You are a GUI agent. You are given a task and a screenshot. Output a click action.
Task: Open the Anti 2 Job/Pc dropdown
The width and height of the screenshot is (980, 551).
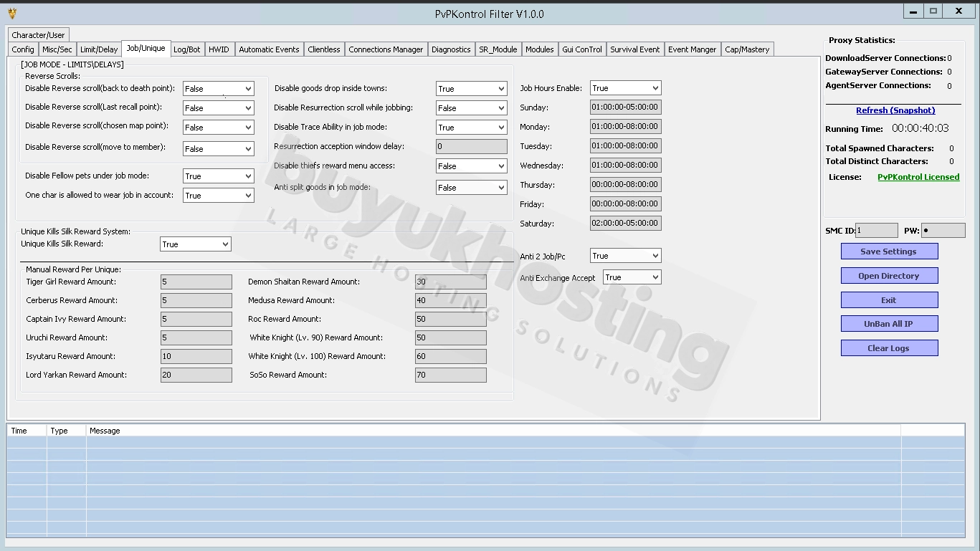[x=625, y=256]
